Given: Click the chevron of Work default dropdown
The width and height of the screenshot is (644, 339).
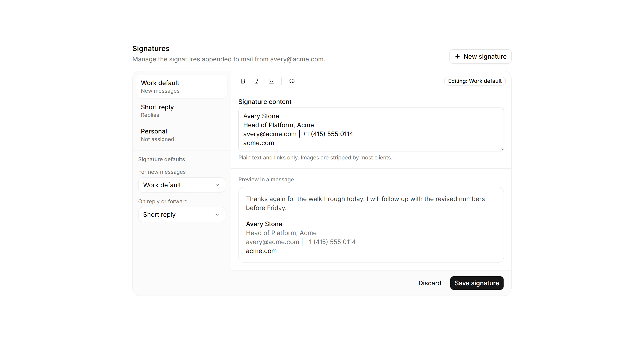Looking at the screenshot, I should tap(217, 185).
